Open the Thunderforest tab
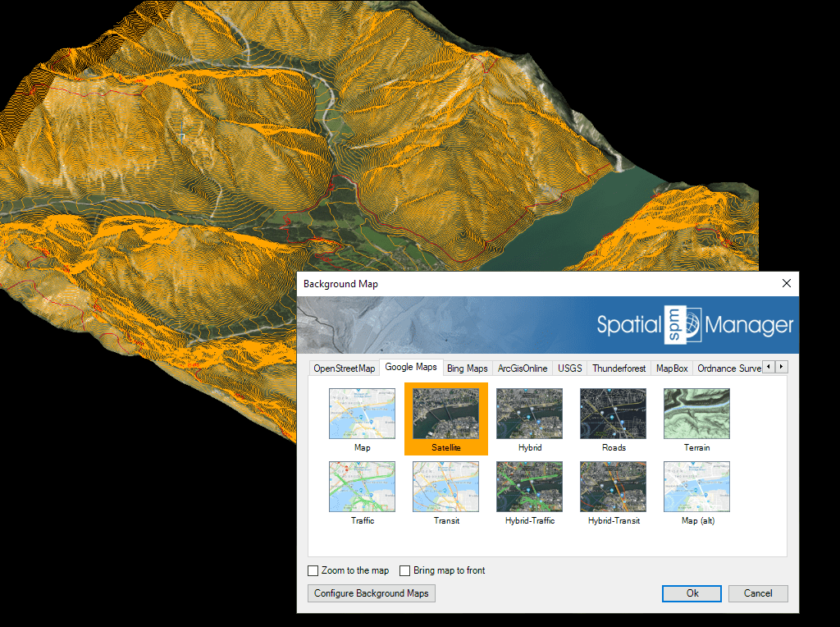Image resolution: width=840 pixels, height=627 pixels. [619, 368]
